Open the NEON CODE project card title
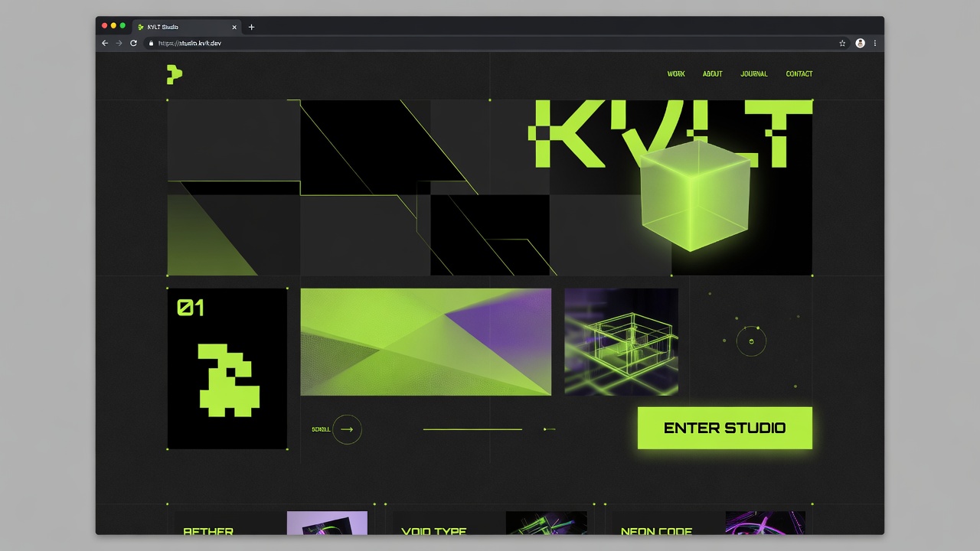 point(656,530)
